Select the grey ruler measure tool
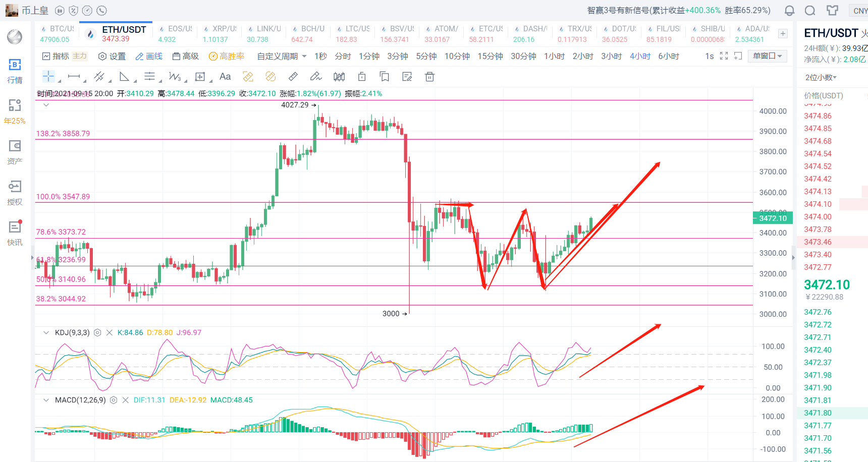868x462 pixels. [293, 77]
